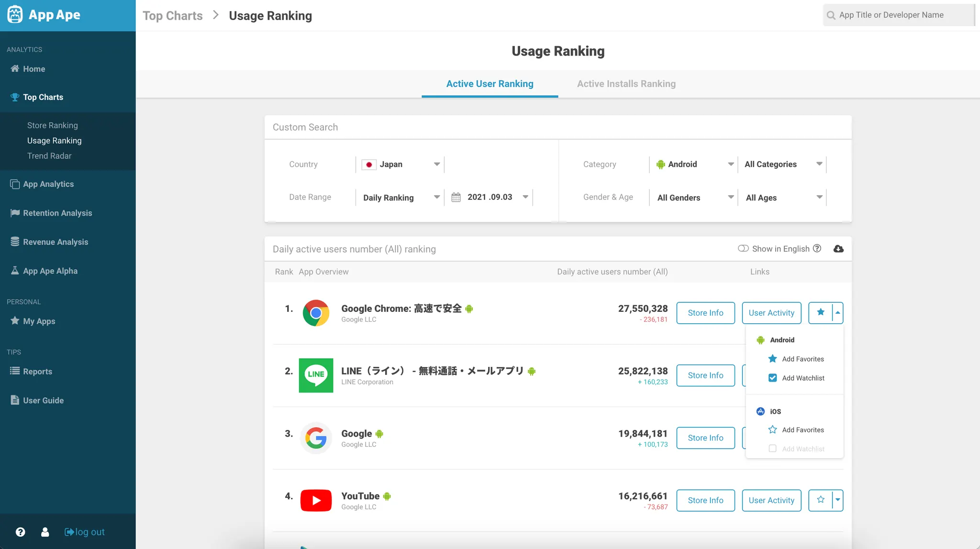
Task: Click iOS Add Favorites star
Action: click(x=772, y=429)
